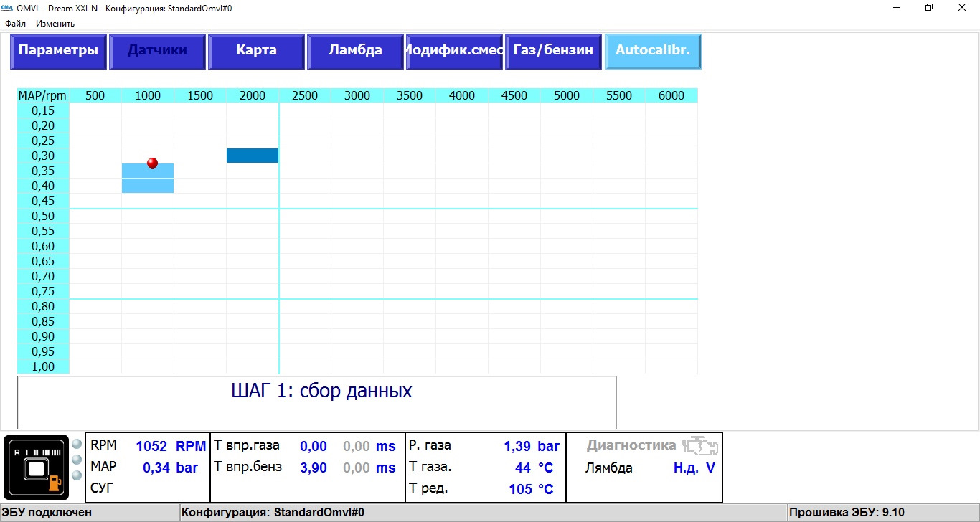Click the 4500 rpm column header
Image resolution: width=980 pixels, height=522 pixels.
point(514,95)
